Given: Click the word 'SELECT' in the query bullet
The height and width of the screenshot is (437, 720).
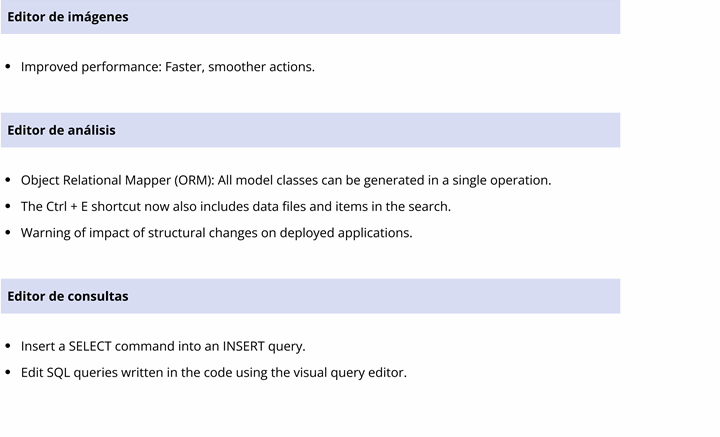Looking at the screenshot, I should [90, 346].
